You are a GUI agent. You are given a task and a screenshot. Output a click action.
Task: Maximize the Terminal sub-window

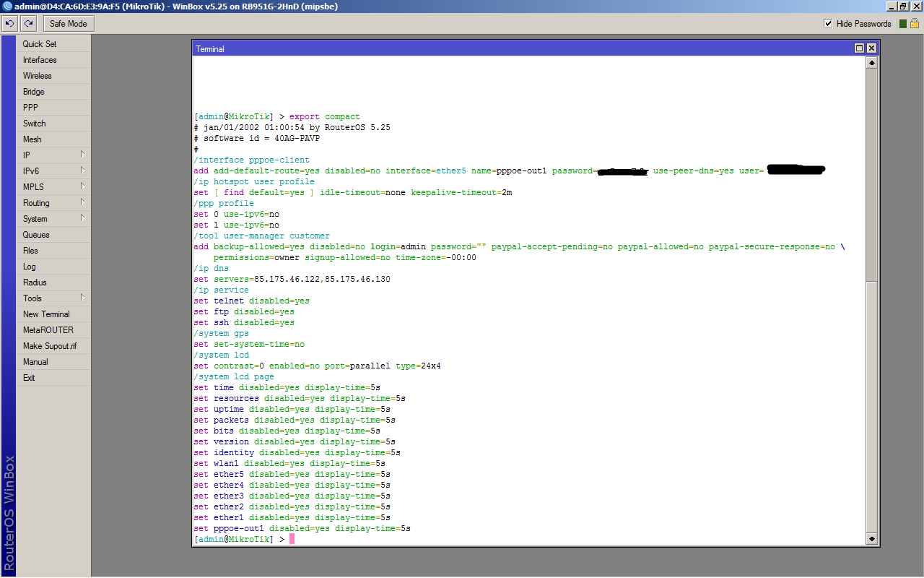pos(859,48)
